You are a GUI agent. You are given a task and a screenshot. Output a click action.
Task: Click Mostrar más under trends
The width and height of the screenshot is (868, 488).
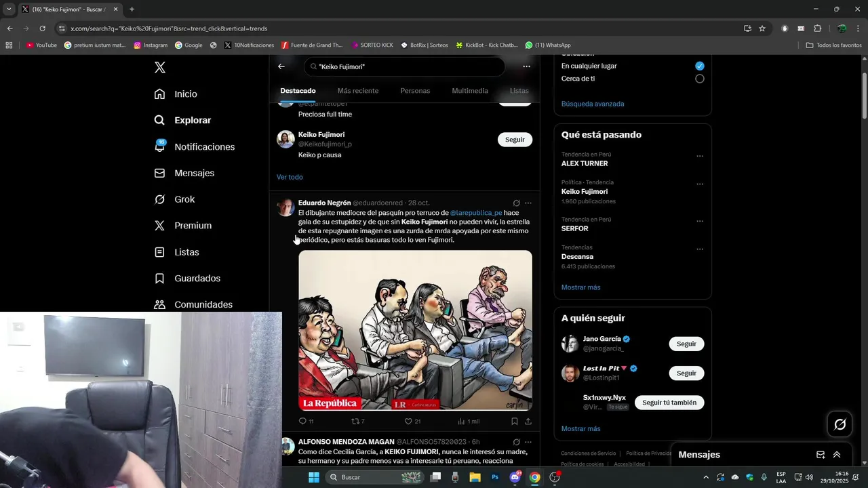tap(580, 287)
